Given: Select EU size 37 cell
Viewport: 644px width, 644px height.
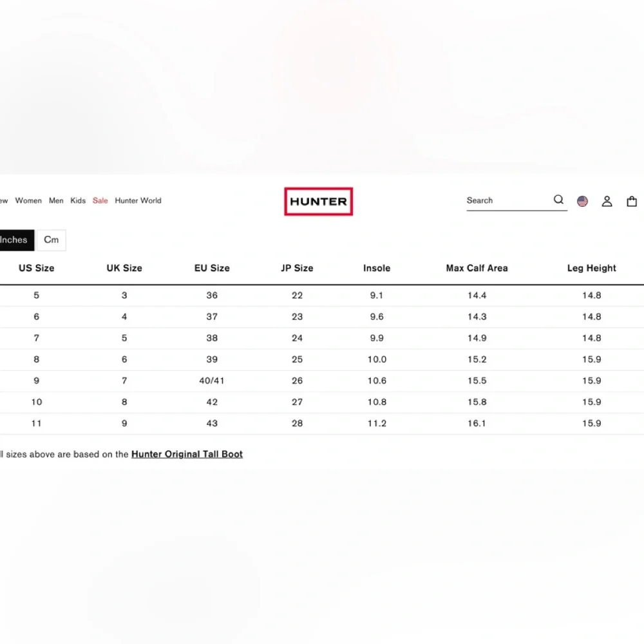Looking at the screenshot, I should tap(212, 317).
